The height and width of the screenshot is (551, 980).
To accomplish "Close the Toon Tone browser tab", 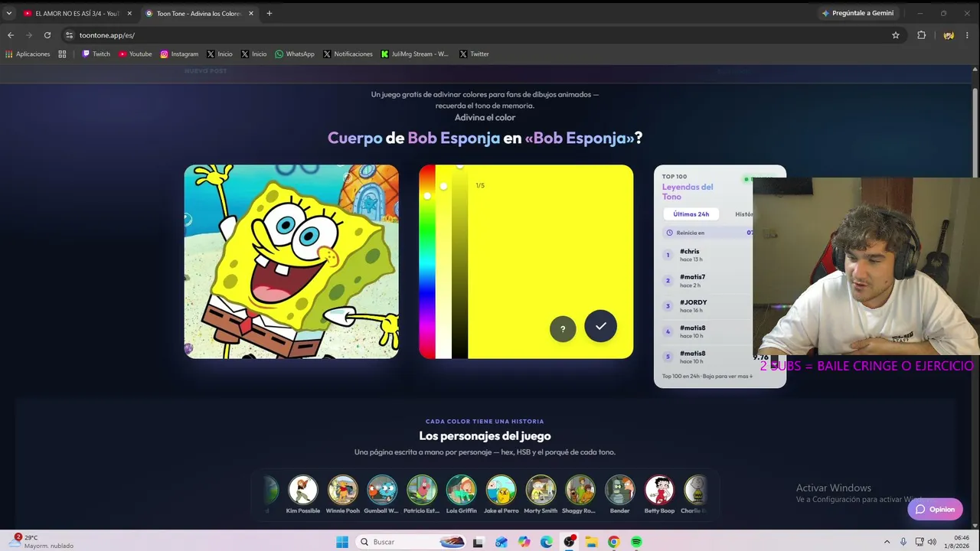I will (x=250, y=14).
